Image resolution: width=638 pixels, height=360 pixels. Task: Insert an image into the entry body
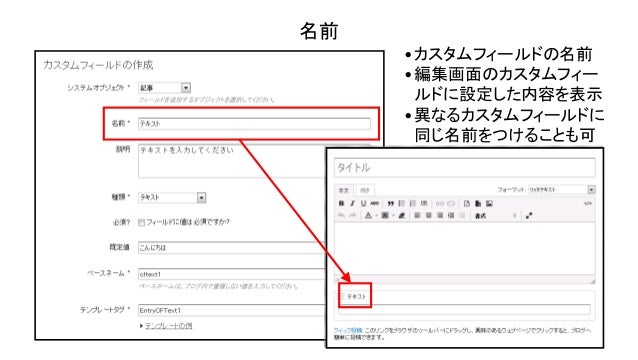coord(489,203)
